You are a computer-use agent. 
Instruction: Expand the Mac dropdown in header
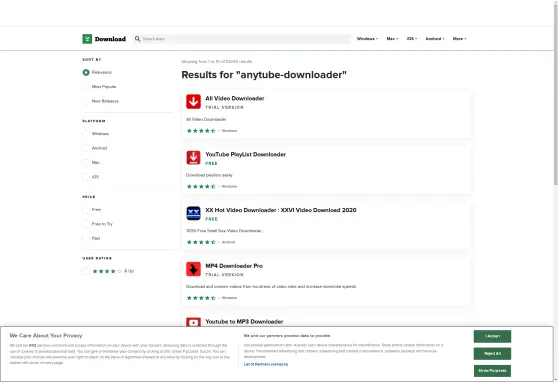[392, 39]
